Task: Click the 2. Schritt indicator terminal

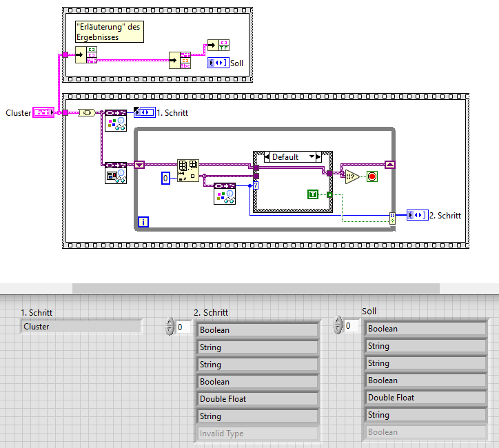Action: click(x=417, y=216)
